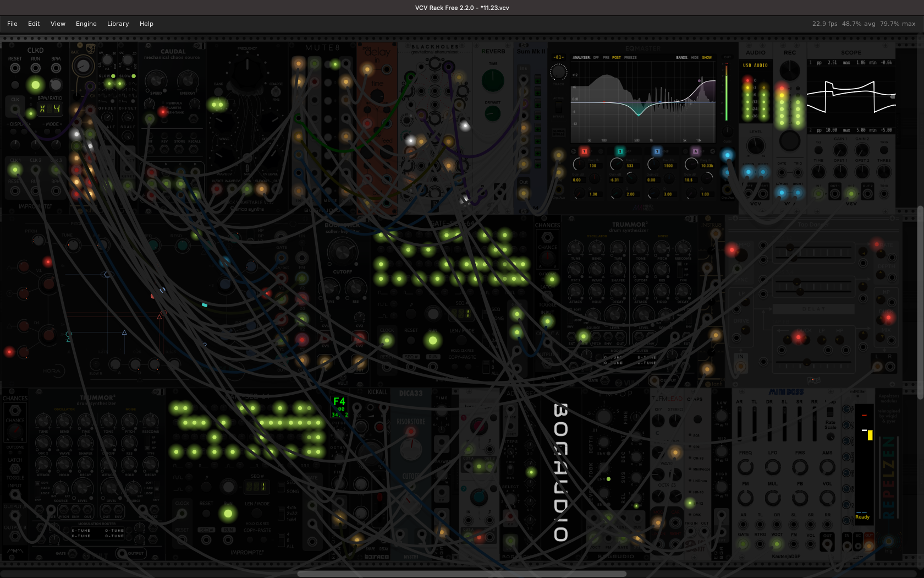Toggle EQ band 3 blue button

657,151
